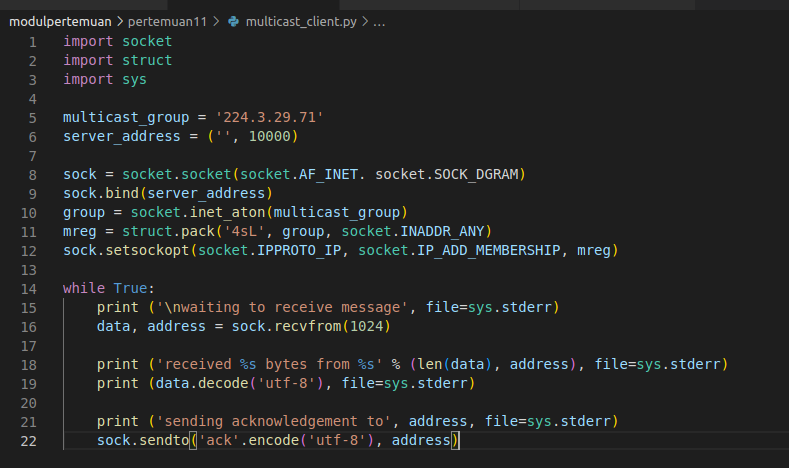The width and height of the screenshot is (789, 468).
Task: Click server_address on line 6
Action: point(122,136)
